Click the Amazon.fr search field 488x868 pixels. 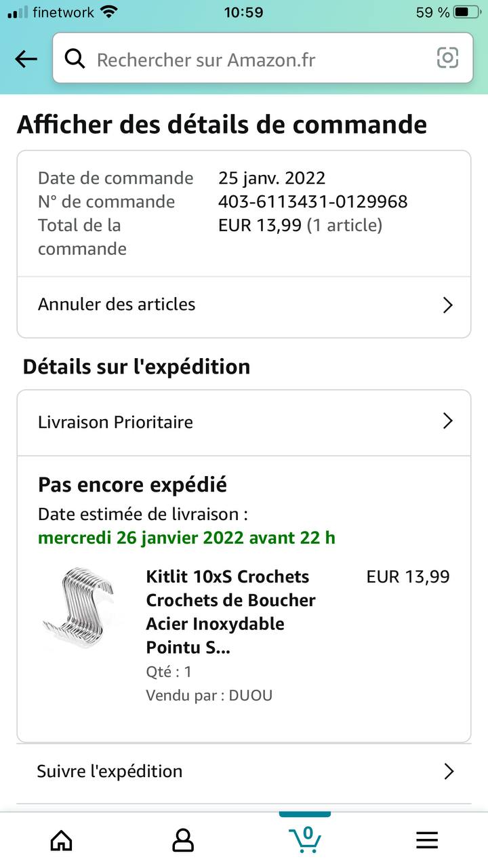[x=258, y=60]
